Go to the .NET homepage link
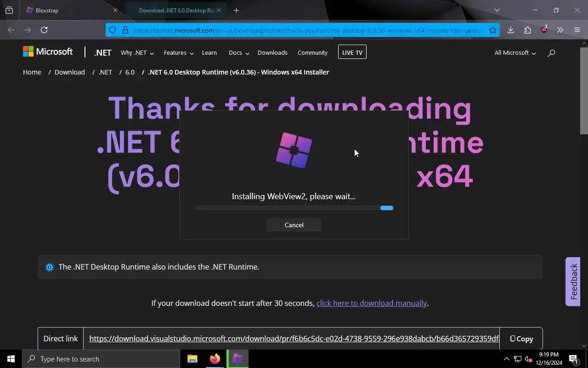The image size is (588, 368). [x=103, y=52]
